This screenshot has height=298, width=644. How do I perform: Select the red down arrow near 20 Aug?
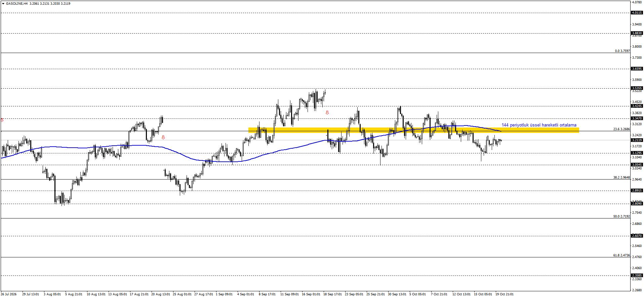163,138
